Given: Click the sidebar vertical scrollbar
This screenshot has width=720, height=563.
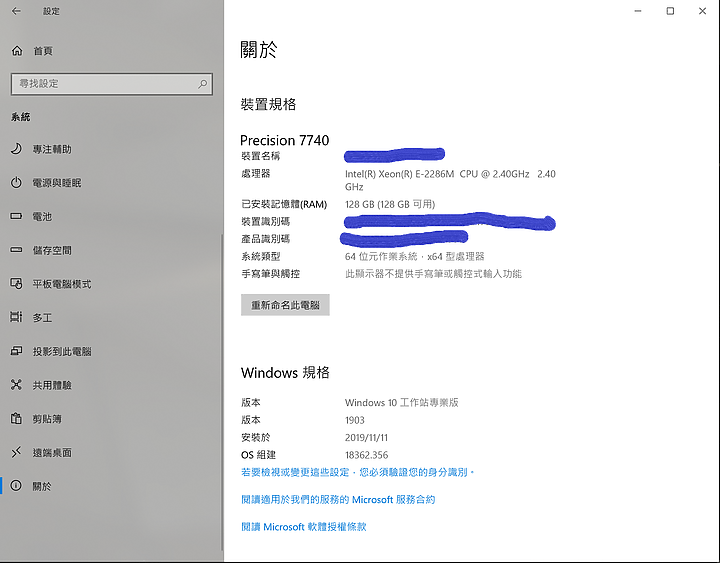Looking at the screenshot, I should [x=222, y=390].
